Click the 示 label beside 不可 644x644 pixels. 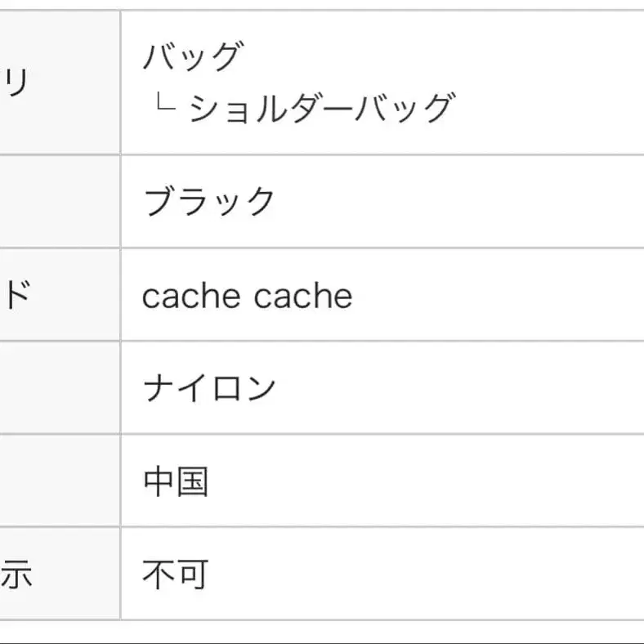pos(16,575)
